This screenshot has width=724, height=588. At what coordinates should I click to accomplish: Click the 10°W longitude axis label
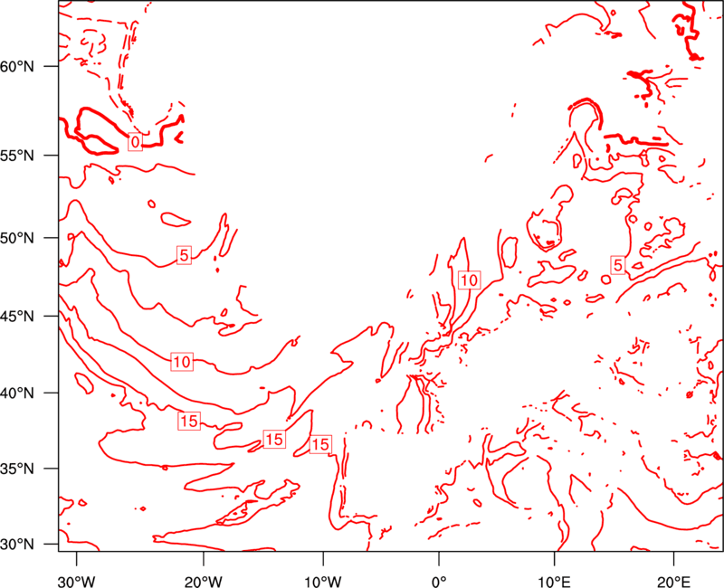click(323, 582)
